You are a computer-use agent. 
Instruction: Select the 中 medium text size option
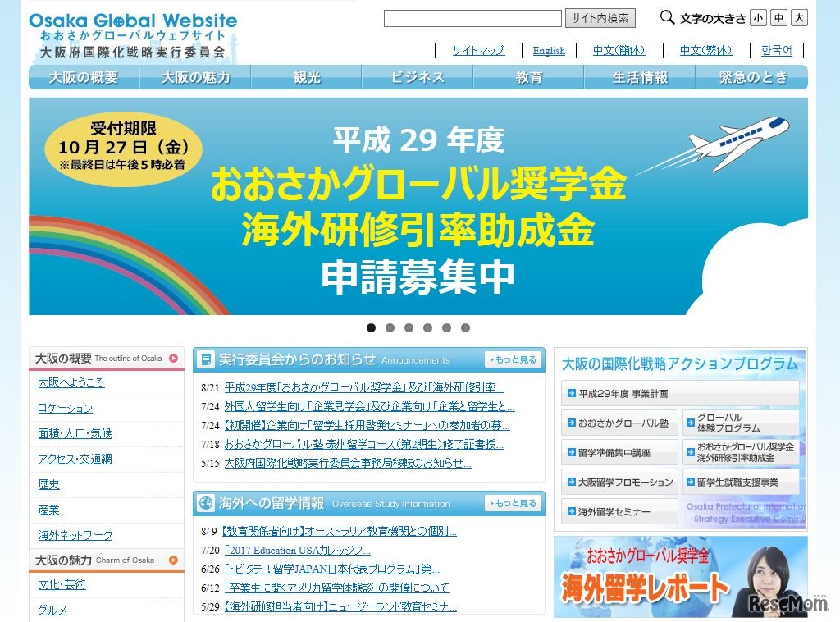[x=778, y=16]
